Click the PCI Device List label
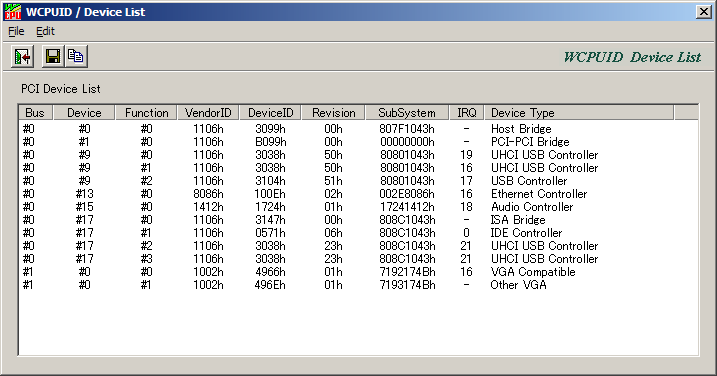 61,89
